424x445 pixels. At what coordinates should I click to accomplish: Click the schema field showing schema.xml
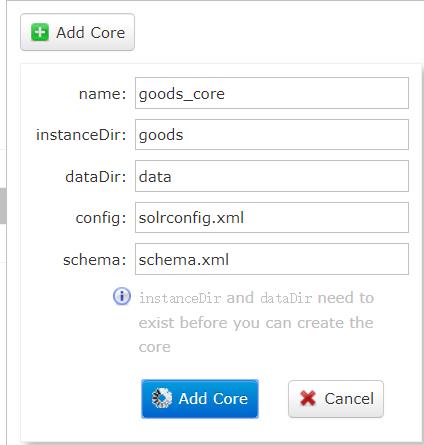272,259
